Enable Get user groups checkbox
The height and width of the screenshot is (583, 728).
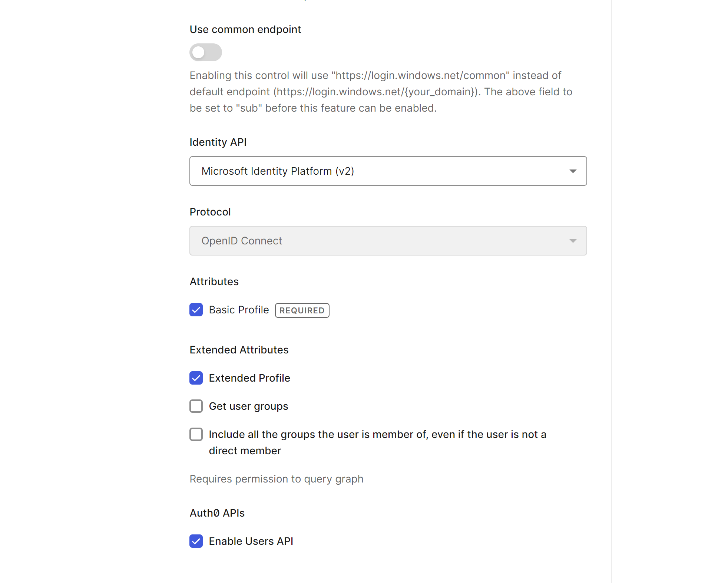click(196, 406)
